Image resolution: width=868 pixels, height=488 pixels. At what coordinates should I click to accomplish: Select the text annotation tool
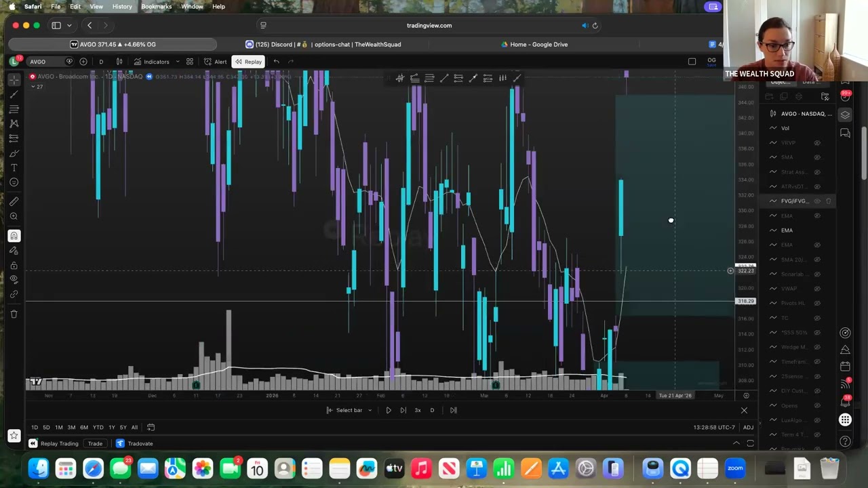(14, 167)
